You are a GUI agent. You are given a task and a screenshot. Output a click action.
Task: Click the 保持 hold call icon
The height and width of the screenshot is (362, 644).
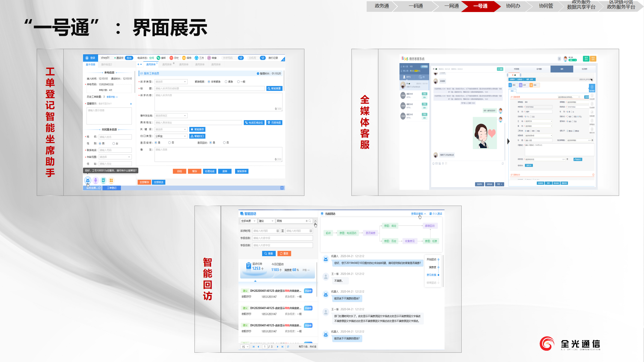coord(184,58)
